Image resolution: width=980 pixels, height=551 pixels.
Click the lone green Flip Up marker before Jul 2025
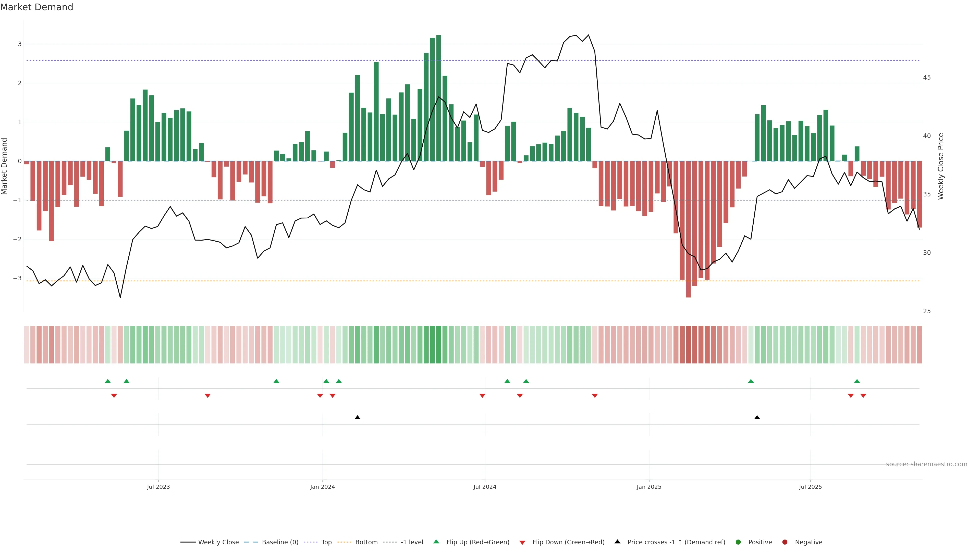[x=751, y=381]
